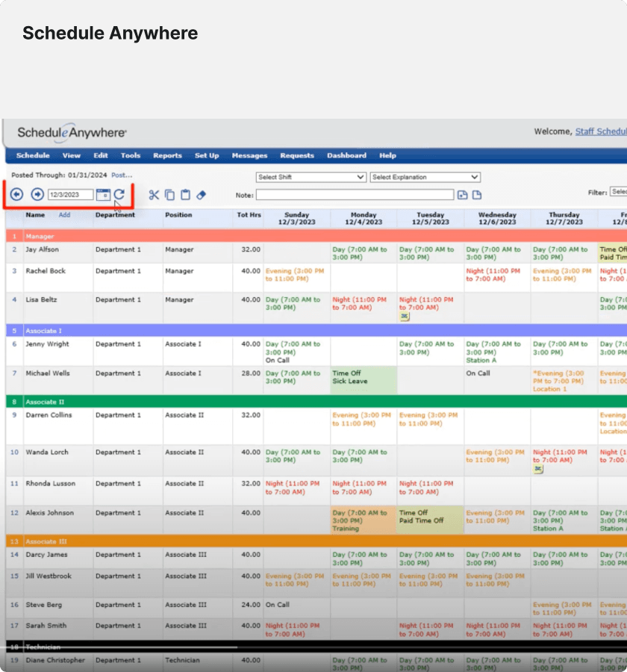Click the blank page icon after Note field
The height and width of the screenshot is (672, 627).
pyautogui.click(x=477, y=195)
